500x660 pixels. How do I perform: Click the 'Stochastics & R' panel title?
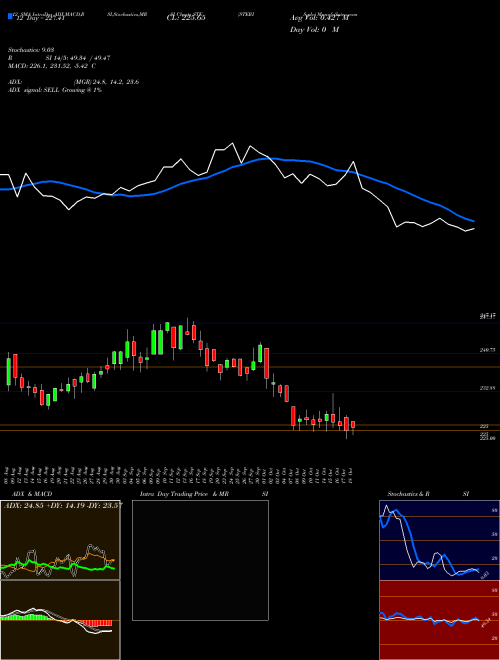tap(408, 494)
